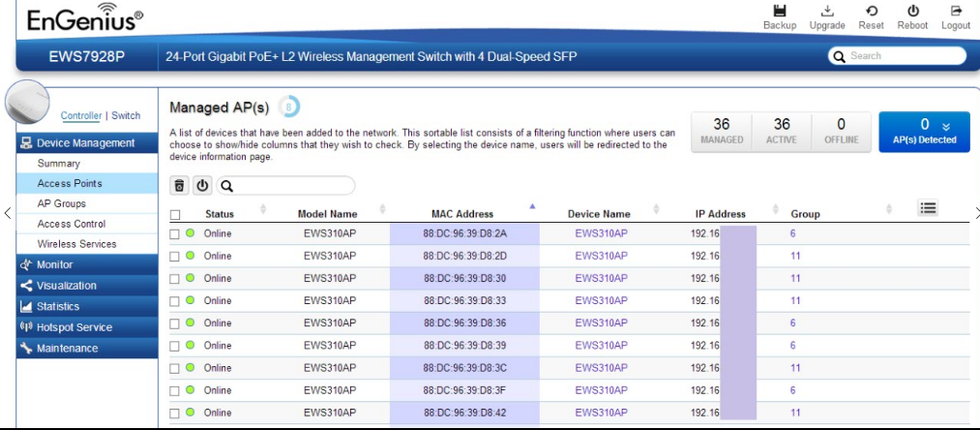Open EWS310AP device link for MAC D8:33
This screenshot has width=980, height=430.
coord(601,300)
